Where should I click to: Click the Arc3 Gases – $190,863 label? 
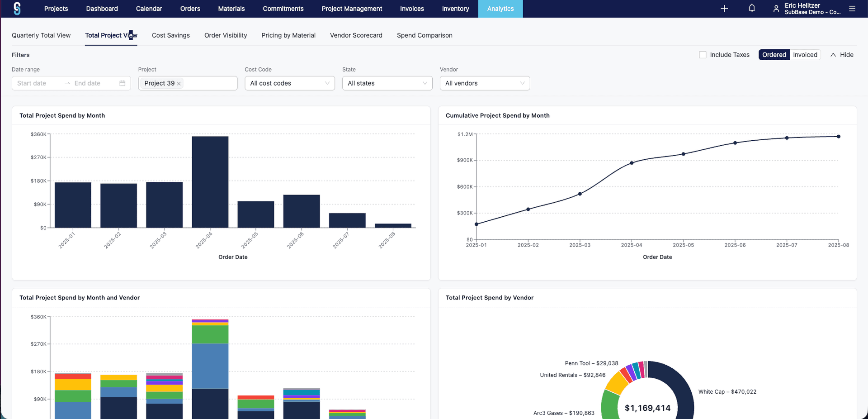(x=564, y=413)
